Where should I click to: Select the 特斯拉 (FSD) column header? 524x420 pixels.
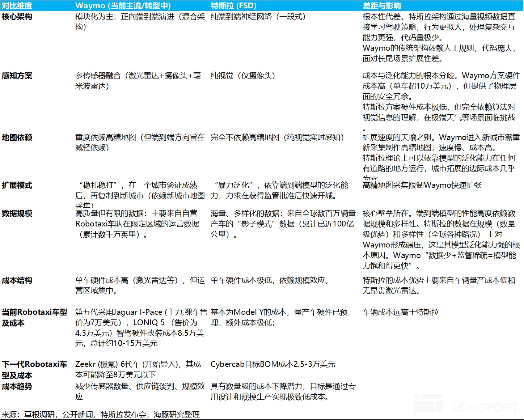click(x=233, y=6)
